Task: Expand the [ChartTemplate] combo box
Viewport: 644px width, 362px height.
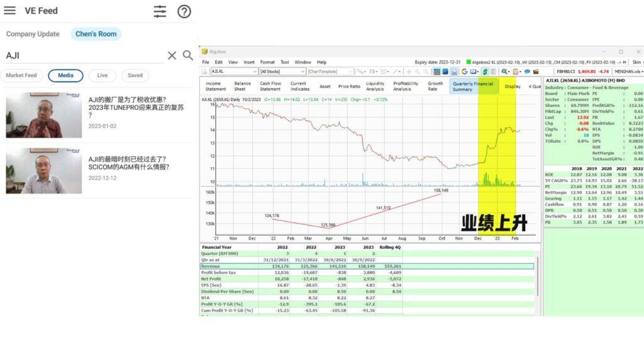Action: coord(351,72)
